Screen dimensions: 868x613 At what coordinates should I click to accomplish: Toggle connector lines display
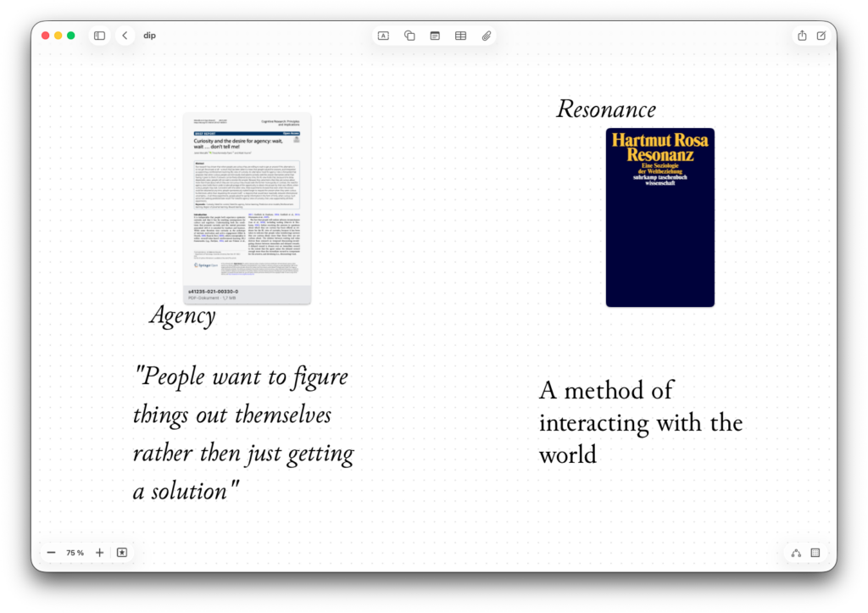pyautogui.click(x=796, y=553)
